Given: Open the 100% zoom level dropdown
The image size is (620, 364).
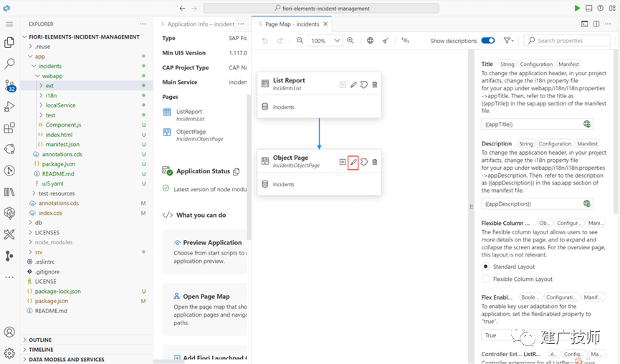Looking at the screenshot, I should click(325, 40).
